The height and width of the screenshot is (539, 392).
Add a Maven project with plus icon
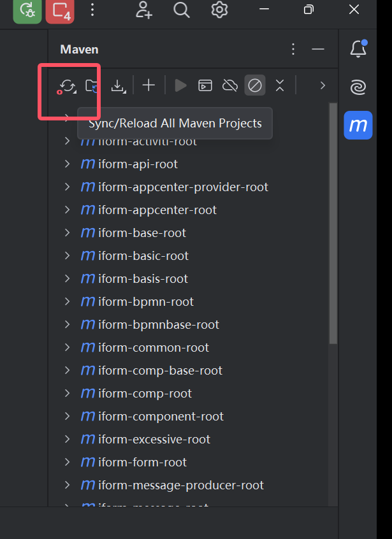coord(149,85)
